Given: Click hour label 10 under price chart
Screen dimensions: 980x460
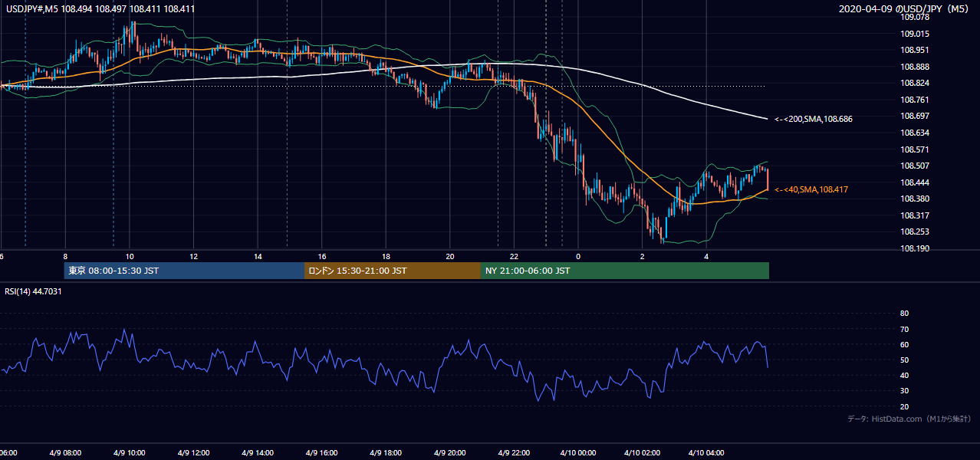Looking at the screenshot, I should click(x=130, y=256).
